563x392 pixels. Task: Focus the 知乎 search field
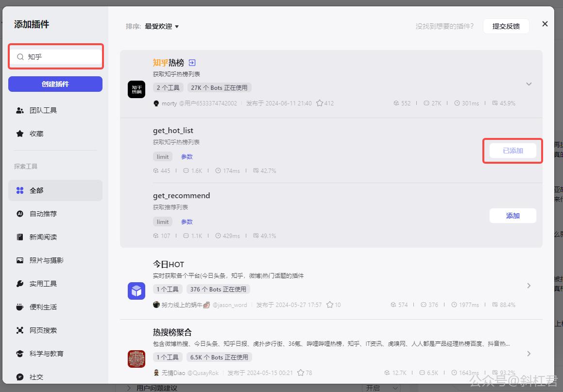tap(56, 57)
